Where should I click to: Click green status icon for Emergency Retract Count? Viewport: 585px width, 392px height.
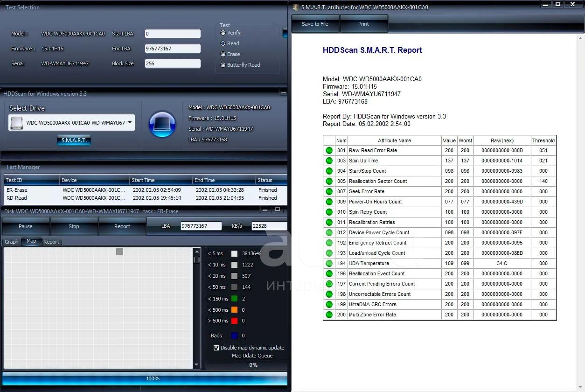pos(329,243)
